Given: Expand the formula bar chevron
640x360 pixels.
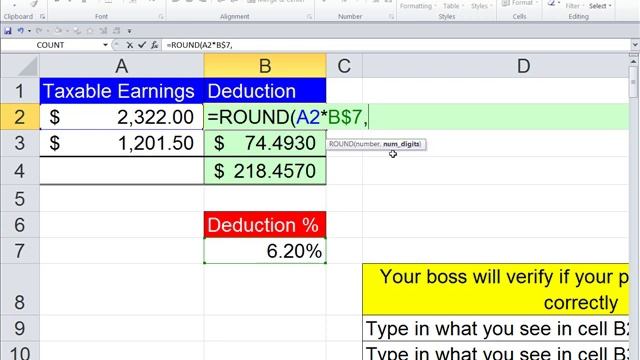Looking at the screenshot, I should click(635, 45).
